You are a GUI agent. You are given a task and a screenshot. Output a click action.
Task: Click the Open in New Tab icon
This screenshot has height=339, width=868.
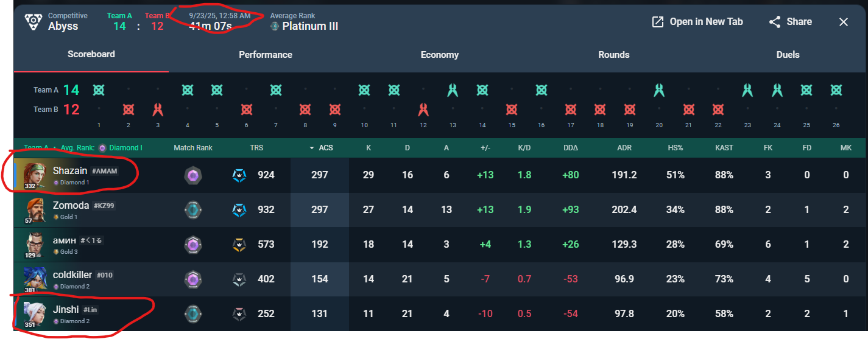coord(657,22)
